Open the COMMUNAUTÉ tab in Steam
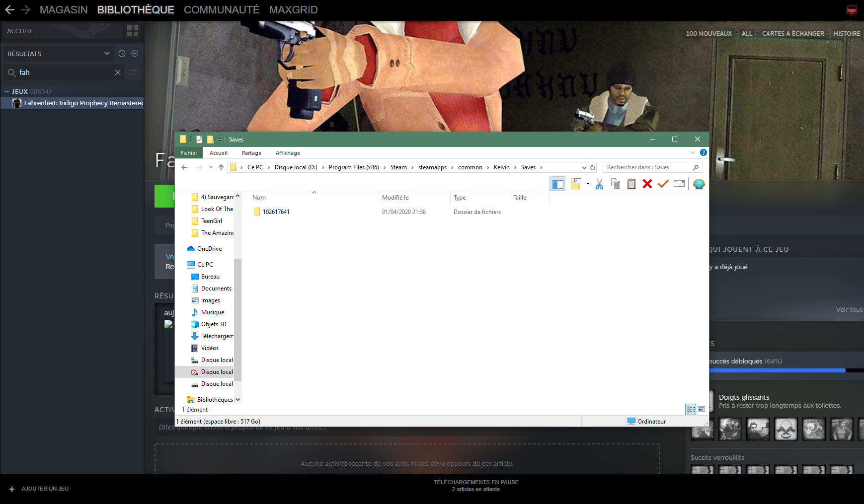864x504 pixels. pos(222,10)
